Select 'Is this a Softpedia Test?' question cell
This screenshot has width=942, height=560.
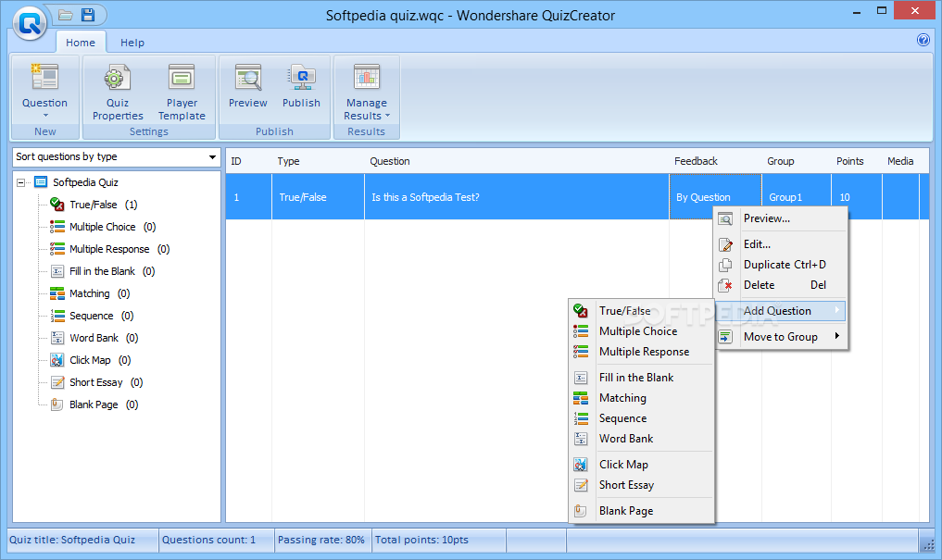click(x=517, y=197)
